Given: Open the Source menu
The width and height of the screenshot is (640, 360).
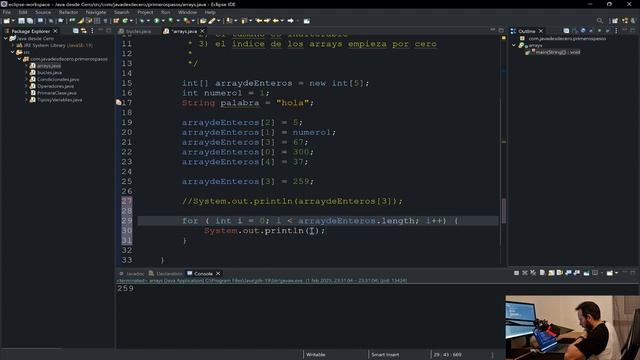Looking at the screenshot, I should click(43, 12).
